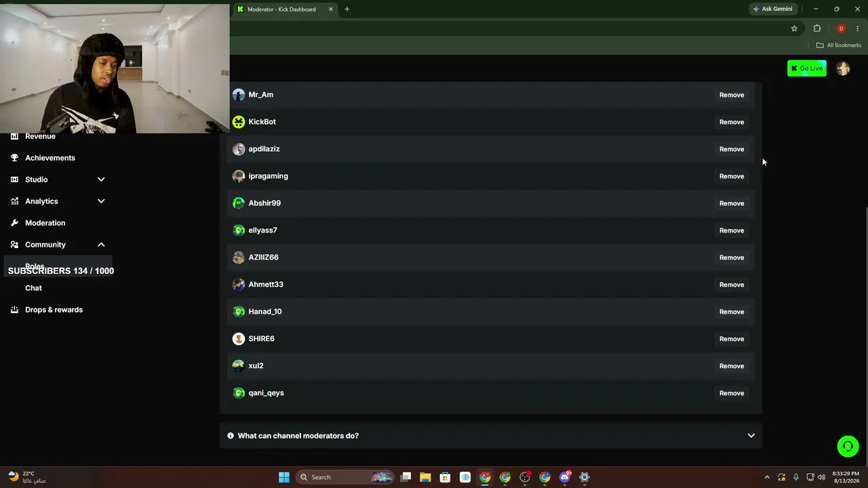This screenshot has width=868, height=488.
Task: Click the Analytics chart icon
Action: click(14, 201)
